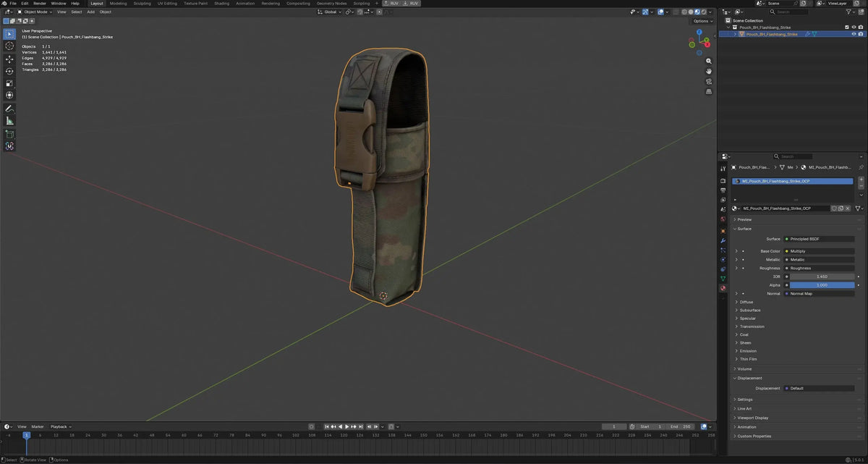Expand the Subsurface panel

pos(749,310)
